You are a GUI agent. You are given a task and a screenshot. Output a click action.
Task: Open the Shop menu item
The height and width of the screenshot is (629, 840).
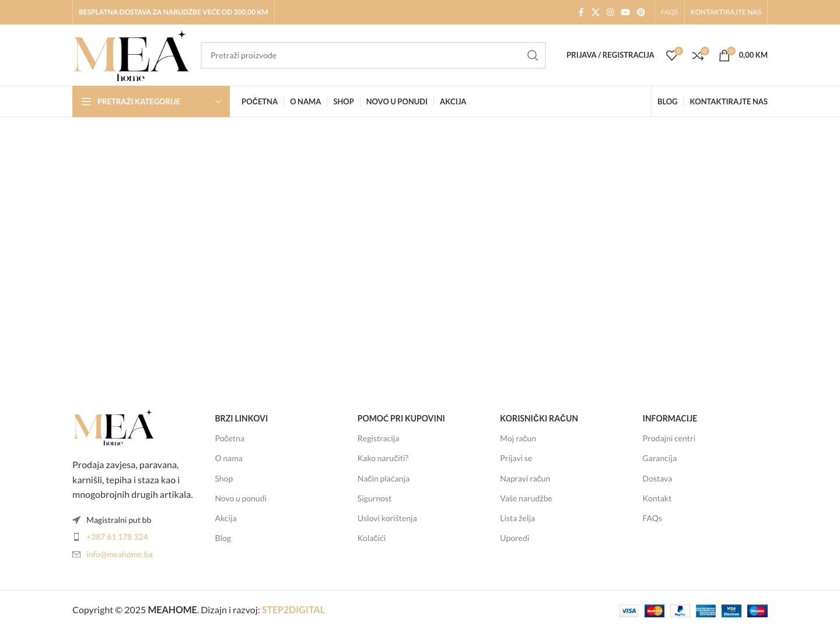click(344, 101)
